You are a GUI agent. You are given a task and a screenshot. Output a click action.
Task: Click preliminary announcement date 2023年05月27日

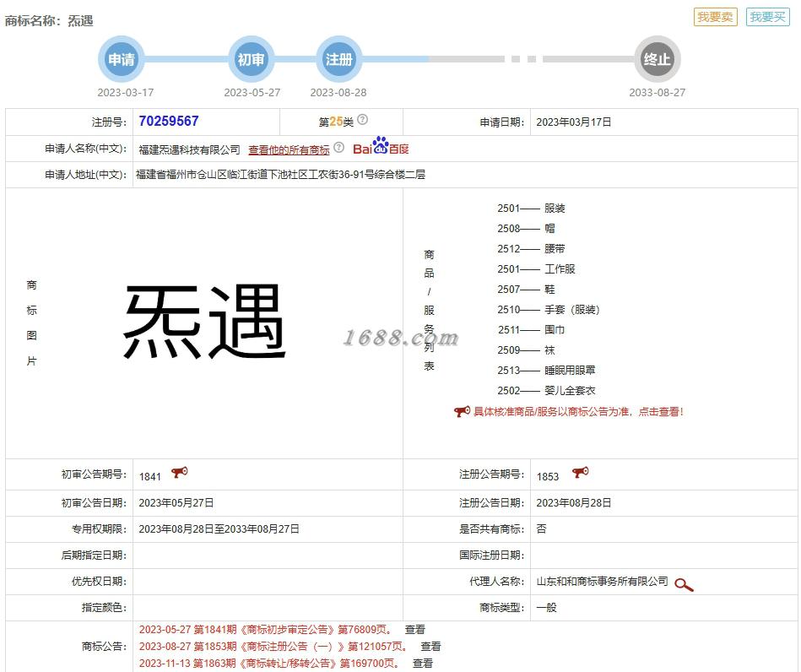[x=176, y=503]
